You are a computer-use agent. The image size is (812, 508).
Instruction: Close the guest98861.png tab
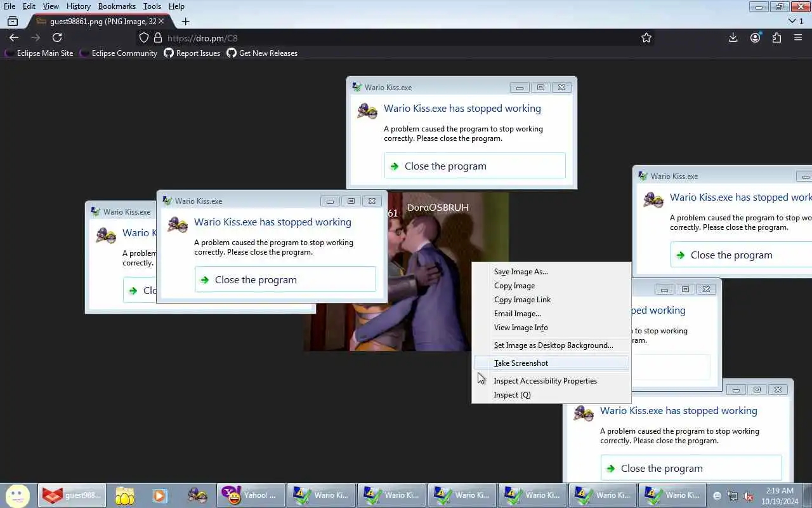tap(161, 21)
